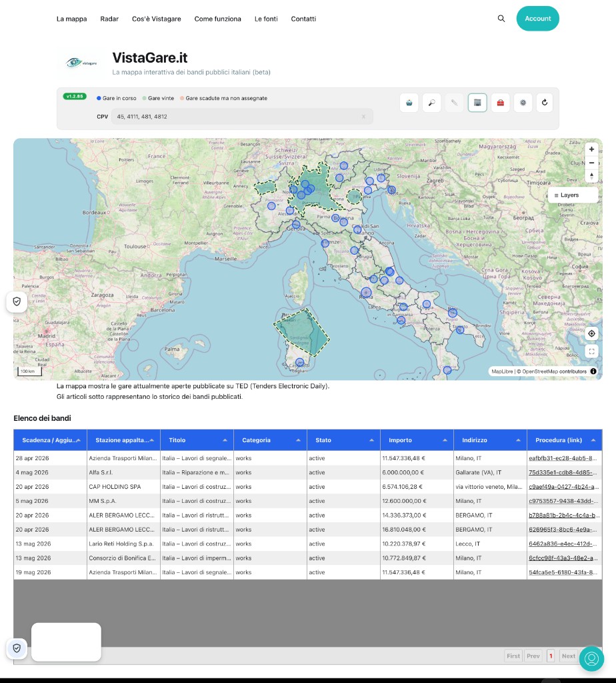Click the VistaGare eye logo
Image resolution: width=616 pixels, height=683 pixels.
(81, 63)
